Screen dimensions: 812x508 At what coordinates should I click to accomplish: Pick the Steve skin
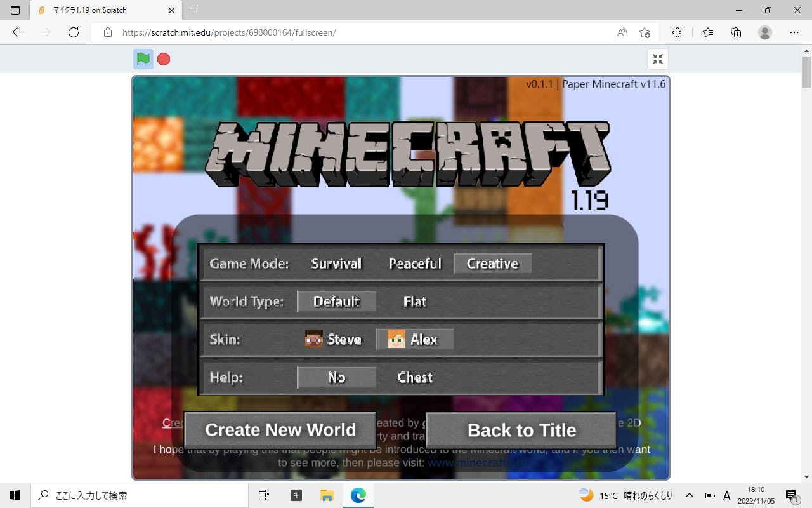tap(334, 340)
